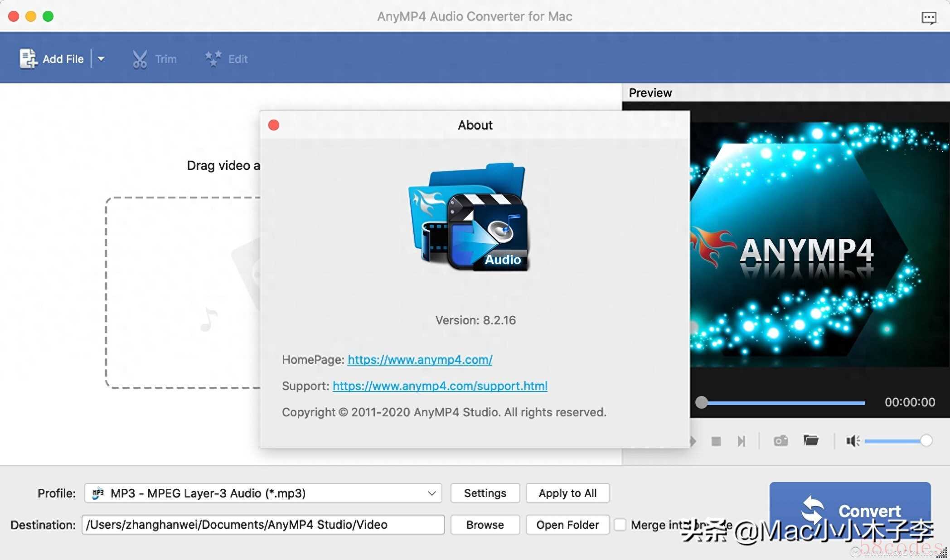Toggle the Merge into one file checkbox
Viewport: 950px width, 560px height.
(620, 525)
